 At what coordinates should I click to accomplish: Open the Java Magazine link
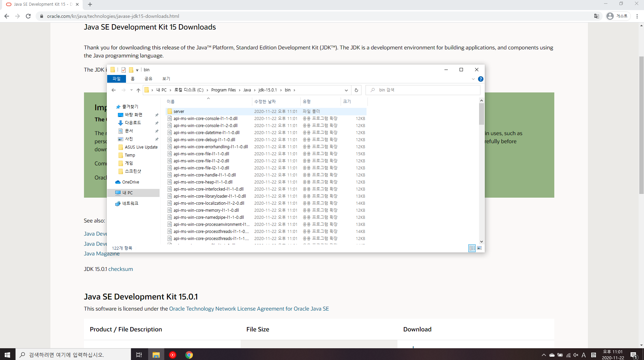pos(101,254)
